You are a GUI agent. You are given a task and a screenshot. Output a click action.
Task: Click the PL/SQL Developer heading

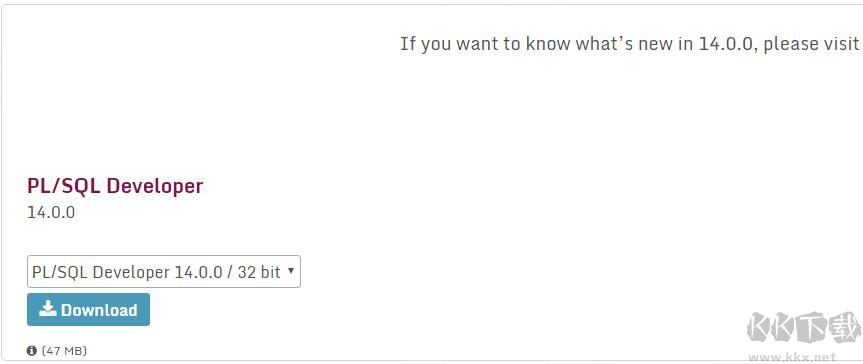pyautogui.click(x=114, y=186)
